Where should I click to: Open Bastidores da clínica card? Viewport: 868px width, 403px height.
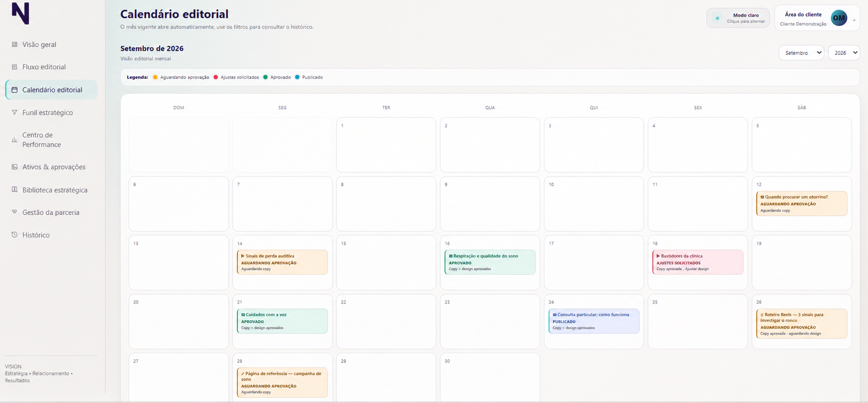pos(698,262)
